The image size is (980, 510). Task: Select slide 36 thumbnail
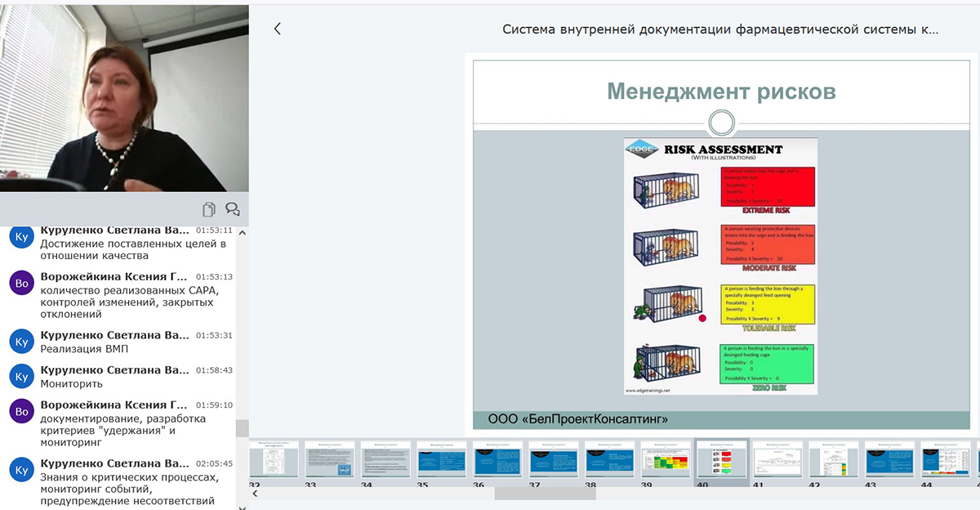pos(498,459)
